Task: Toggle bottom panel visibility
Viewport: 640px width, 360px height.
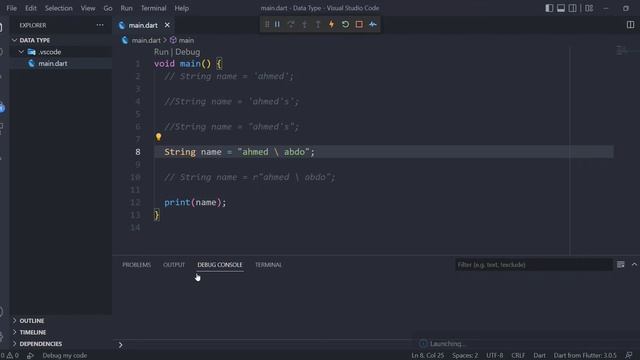Action: tap(561, 8)
